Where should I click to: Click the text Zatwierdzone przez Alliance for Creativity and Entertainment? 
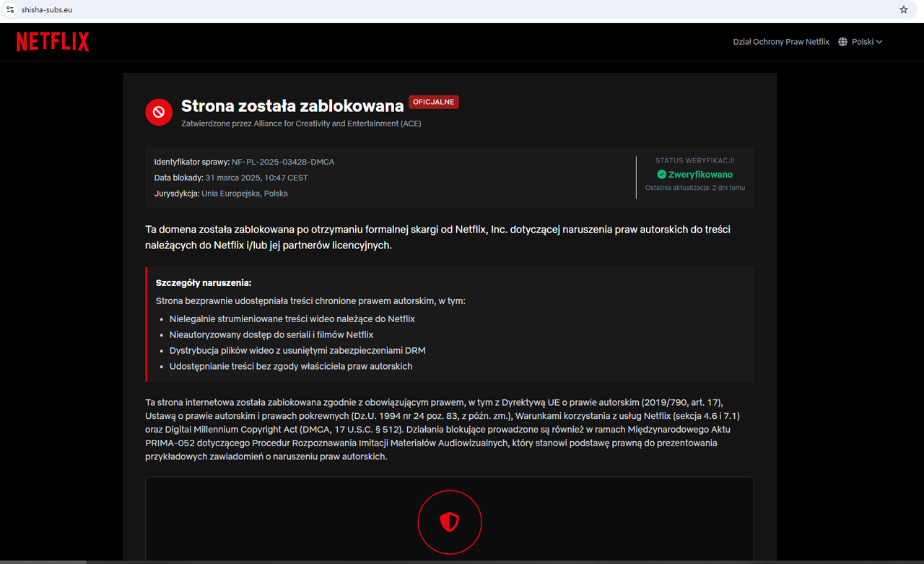pos(301,123)
